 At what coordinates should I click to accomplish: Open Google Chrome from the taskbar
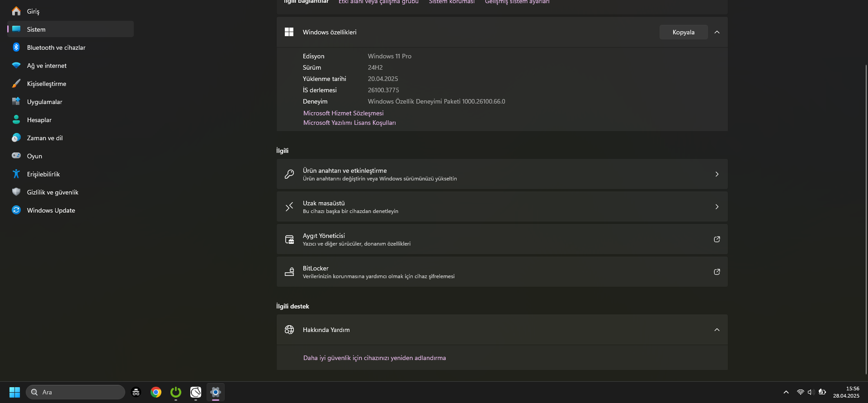pyautogui.click(x=156, y=392)
